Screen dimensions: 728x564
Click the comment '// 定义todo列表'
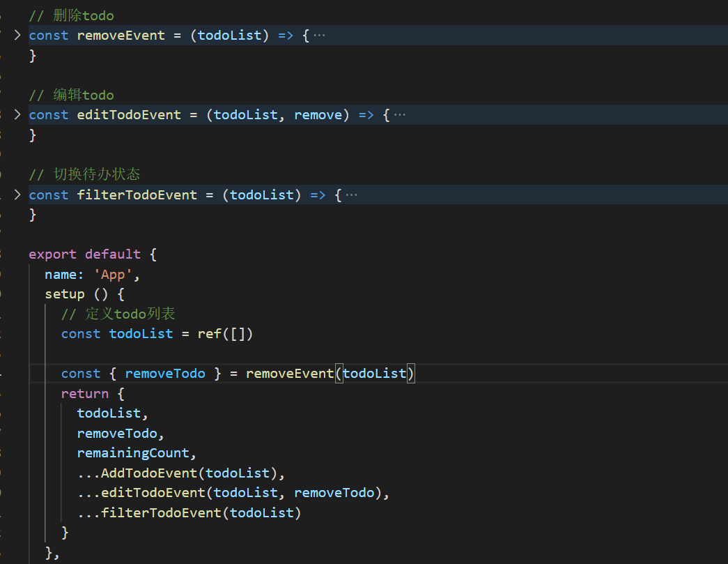point(118,314)
